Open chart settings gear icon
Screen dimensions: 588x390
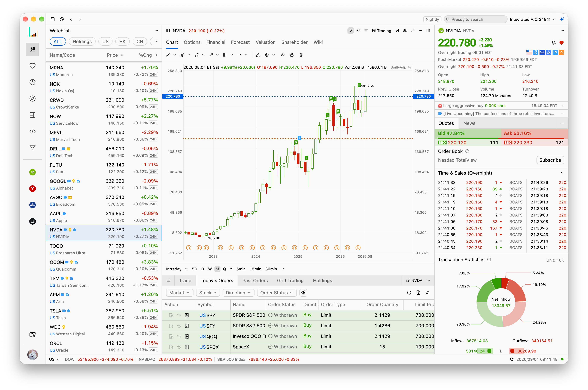(405, 31)
